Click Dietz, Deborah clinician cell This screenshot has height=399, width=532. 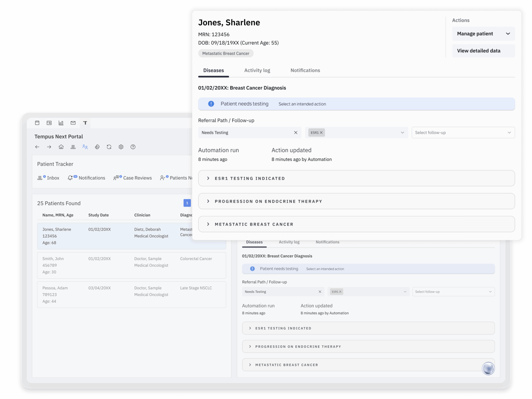click(x=151, y=233)
